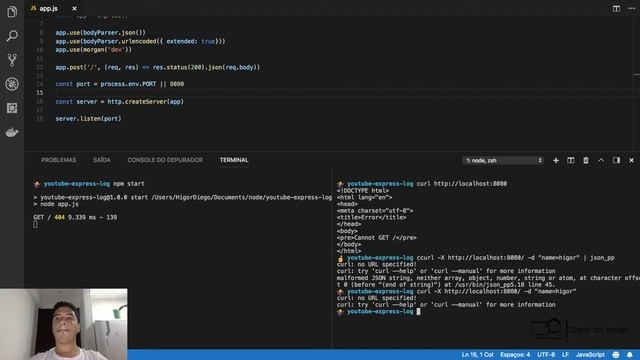The width and height of the screenshot is (640, 360).
Task: Select the app.js editor tab
Action: 48,8
